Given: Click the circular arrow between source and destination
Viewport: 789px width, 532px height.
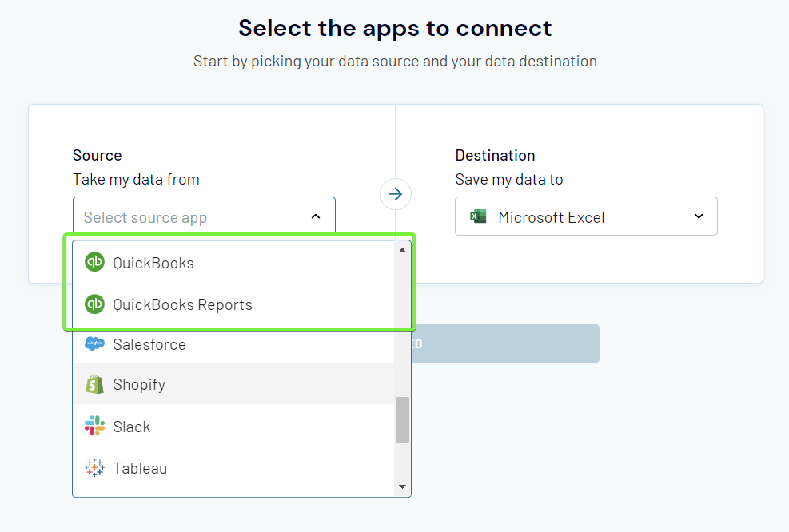Looking at the screenshot, I should pos(396,194).
